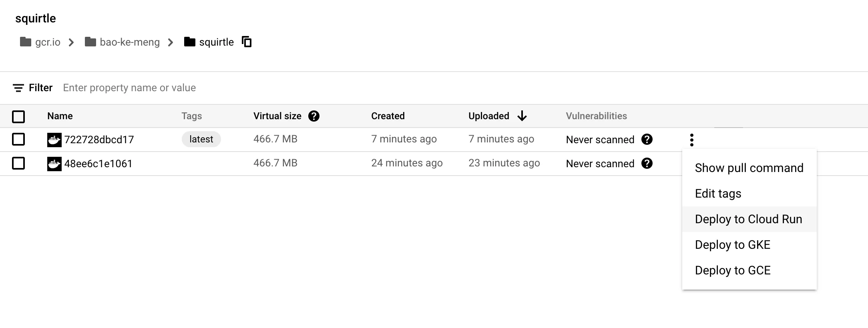
Task: Click the Filter funnel icon
Action: [18, 88]
